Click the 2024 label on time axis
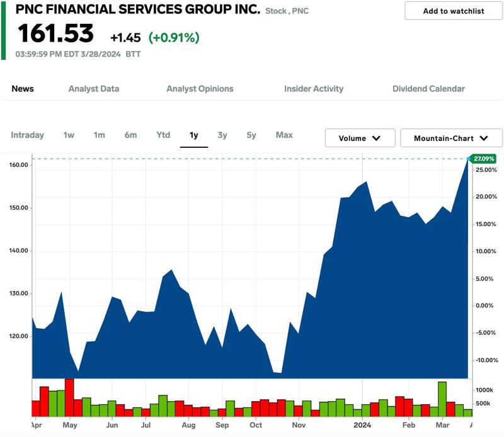 pos(362,425)
